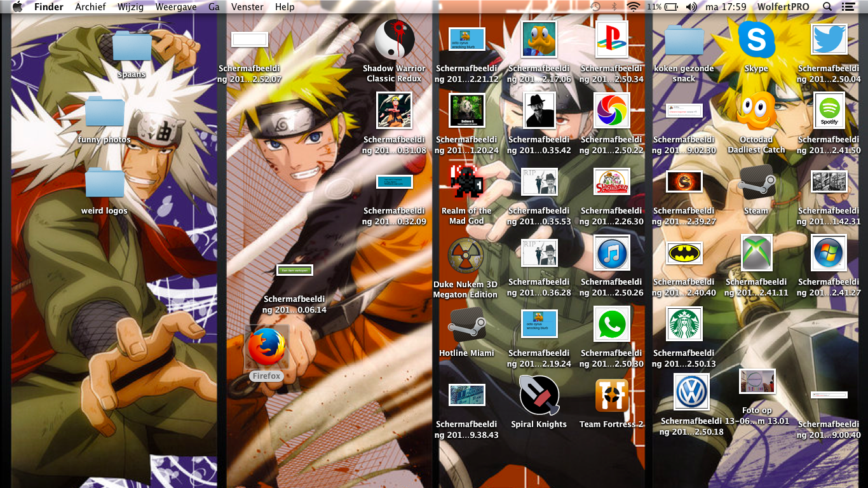Screen dimensions: 868x488
Task: Click the Apple menu logo
Action: tap(17, 7)
